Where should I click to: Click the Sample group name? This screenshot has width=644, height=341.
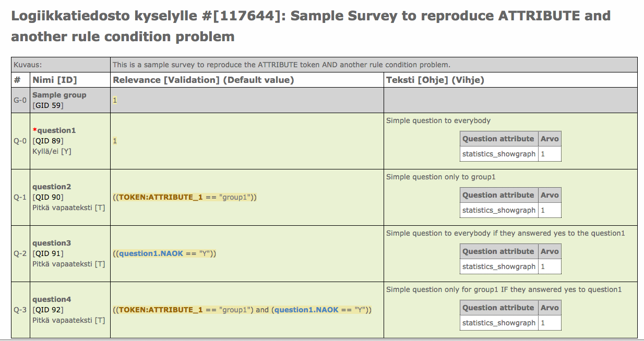[59, 95]
